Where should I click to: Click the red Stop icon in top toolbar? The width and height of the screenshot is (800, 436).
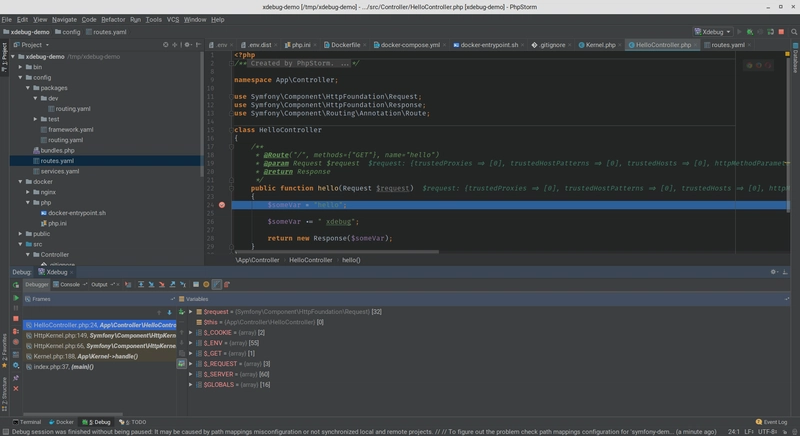coord(781,32)
